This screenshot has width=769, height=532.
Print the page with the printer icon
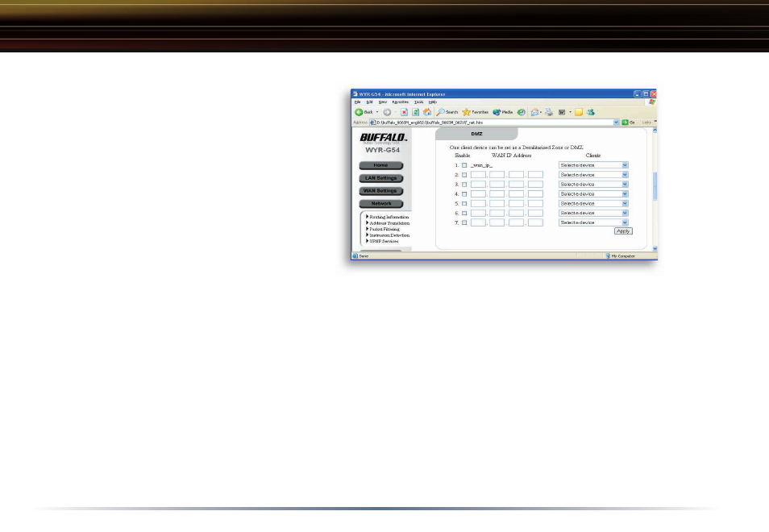point(549,112)
